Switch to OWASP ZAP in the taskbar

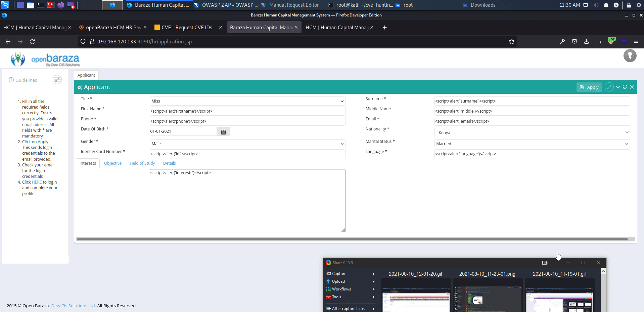click(226, 5)
